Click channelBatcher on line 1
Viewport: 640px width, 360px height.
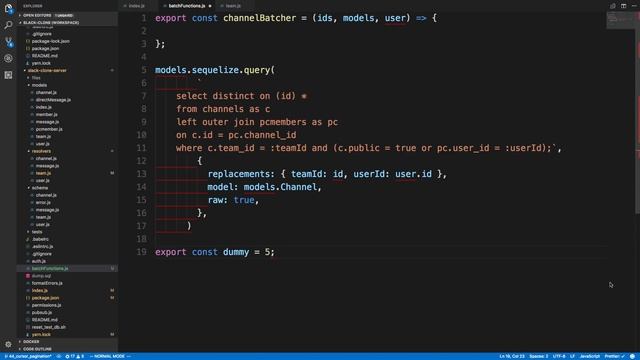pos(259,18)
